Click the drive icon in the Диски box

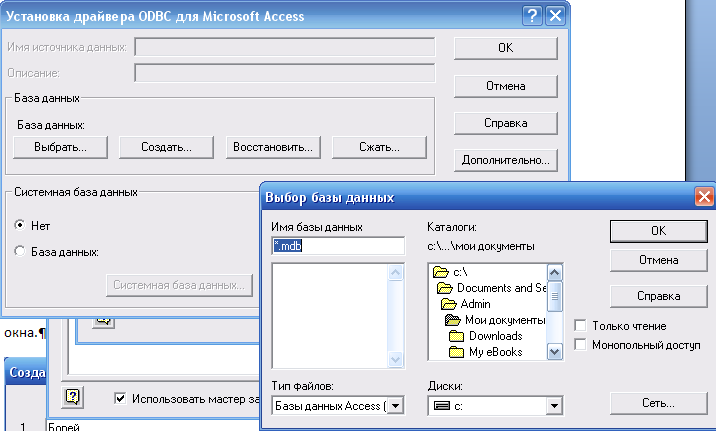pyautogui.click(x=442, y=405)
